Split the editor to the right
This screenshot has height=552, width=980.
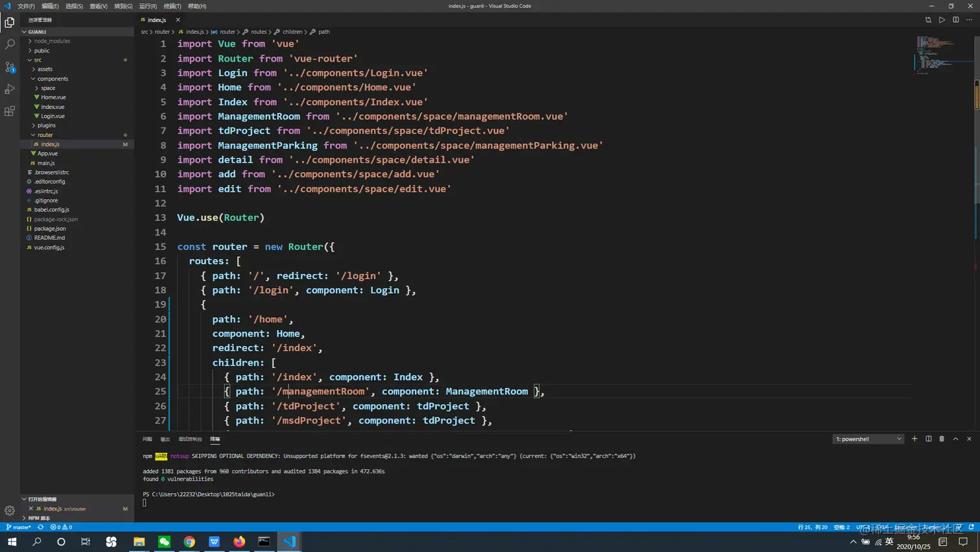pos(955,20)
